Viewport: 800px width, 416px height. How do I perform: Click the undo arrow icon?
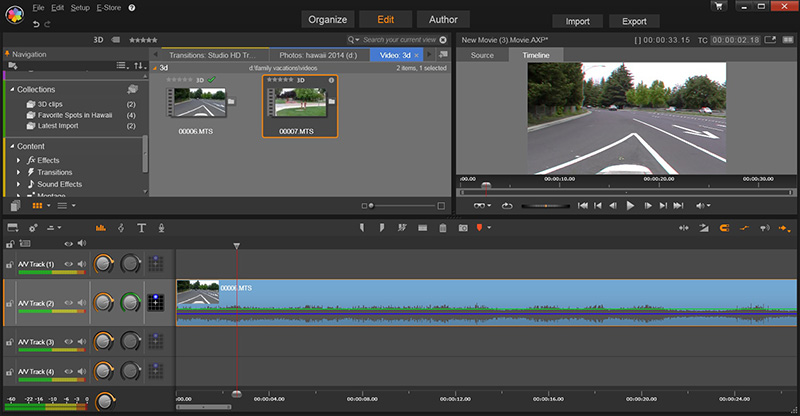37,23
